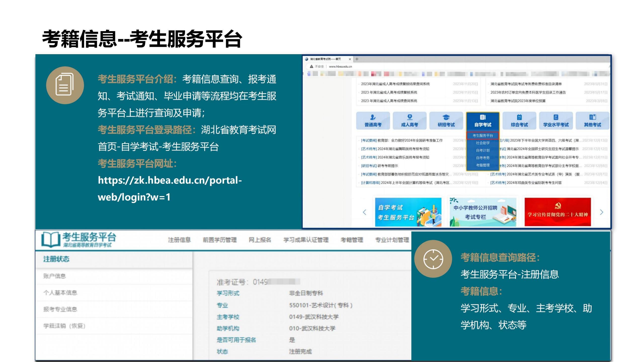Open the 账户信息 sidebar entry

pyautogui.click(x=54, y=276)
